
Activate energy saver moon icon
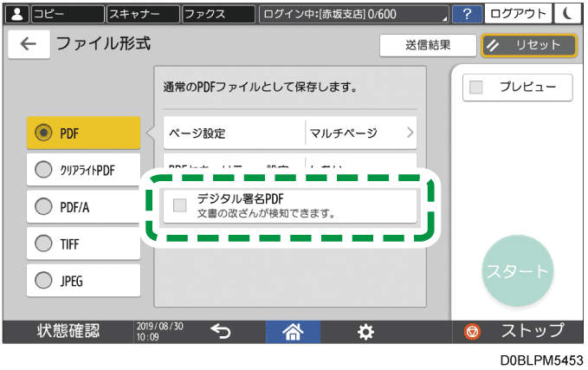click(x=568, y=14)
